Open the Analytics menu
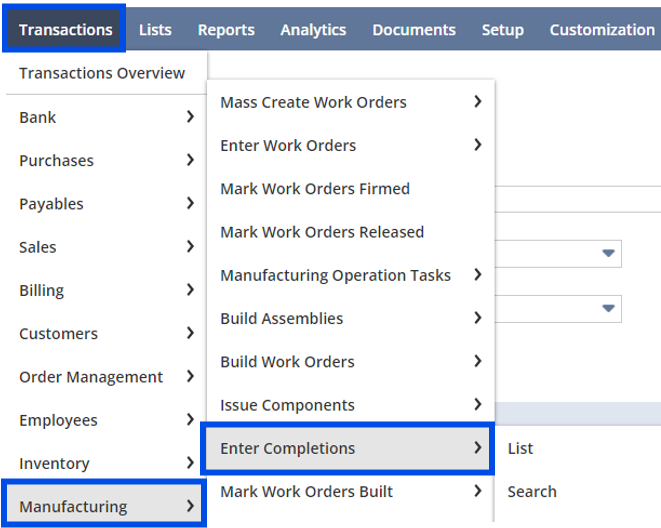This screenshot has width=661, height=528. coord(313,30)
